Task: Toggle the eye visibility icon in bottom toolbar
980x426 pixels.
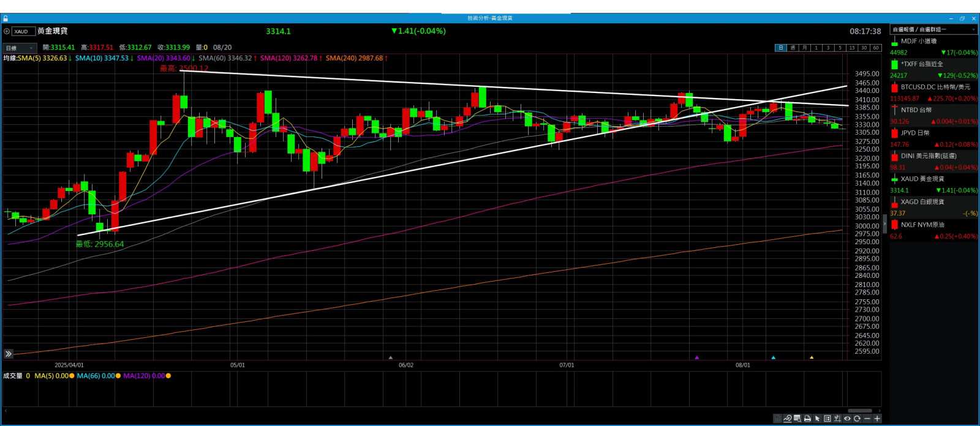Action: pos(847,419)
